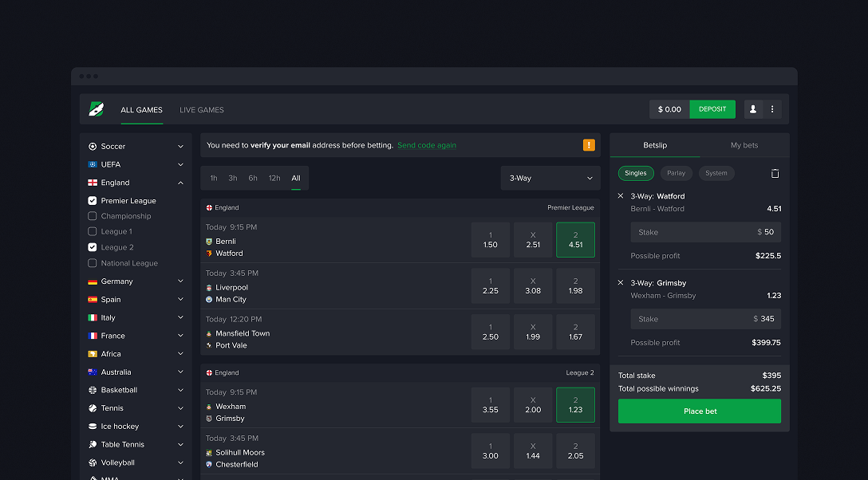Image resolution: width=868 pixels, height=480 pixels.
Task: Switch to the Live Games tab
Action: (202, 110)
